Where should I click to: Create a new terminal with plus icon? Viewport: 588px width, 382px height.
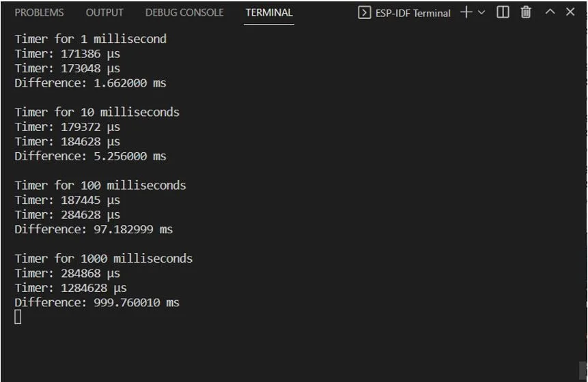click(466, 12)
